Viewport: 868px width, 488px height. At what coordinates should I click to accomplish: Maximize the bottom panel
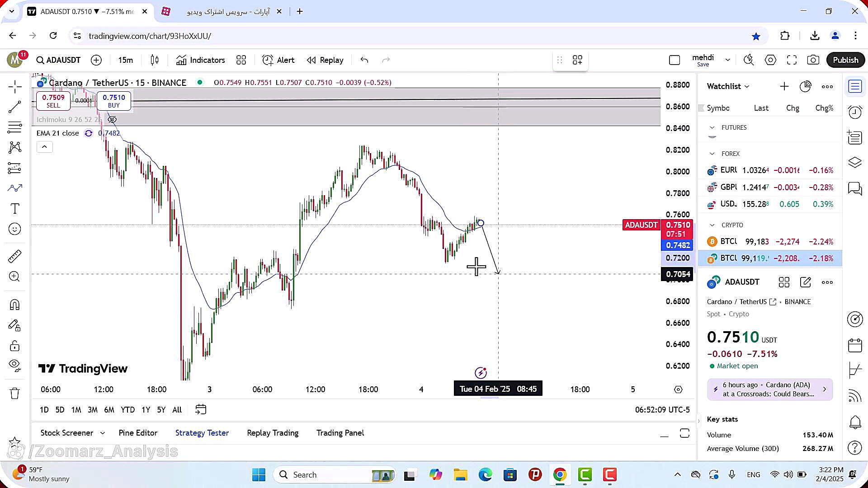pos(684,433)
